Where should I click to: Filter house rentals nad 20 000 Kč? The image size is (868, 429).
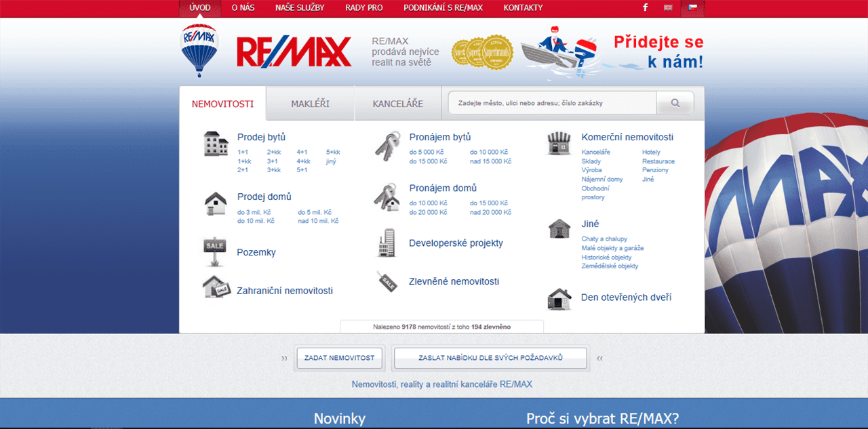tap(491, 212)
